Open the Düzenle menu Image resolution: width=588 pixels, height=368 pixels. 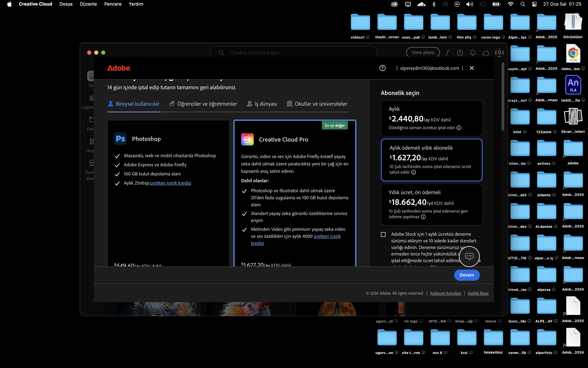pyautogui.click(x=88, y=4)
